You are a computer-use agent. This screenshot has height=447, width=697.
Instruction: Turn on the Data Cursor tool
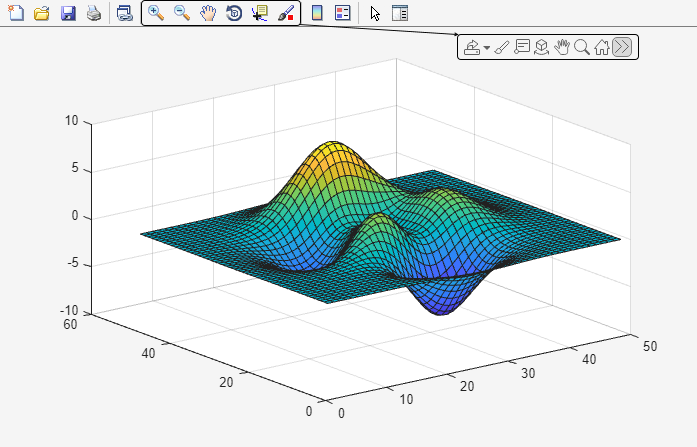(x=260, y=14)
